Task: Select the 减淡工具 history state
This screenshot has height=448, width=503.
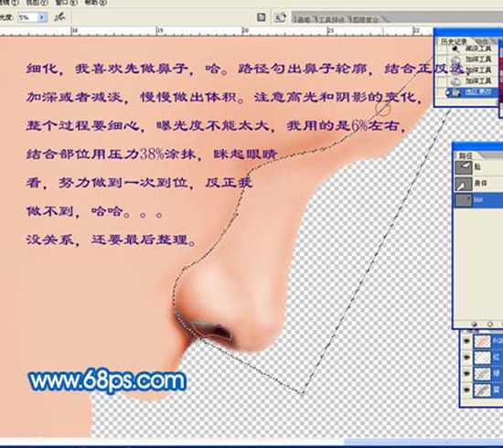Action: pyautogui.click(x=478, y=48)
